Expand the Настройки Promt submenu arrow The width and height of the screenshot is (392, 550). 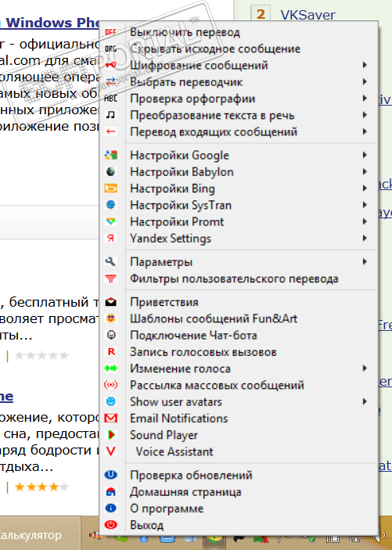[x=365, y=221]
